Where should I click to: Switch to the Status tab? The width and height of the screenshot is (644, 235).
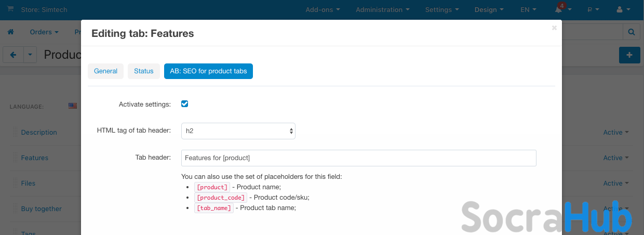pyautogui.click(x=144, y=71)
